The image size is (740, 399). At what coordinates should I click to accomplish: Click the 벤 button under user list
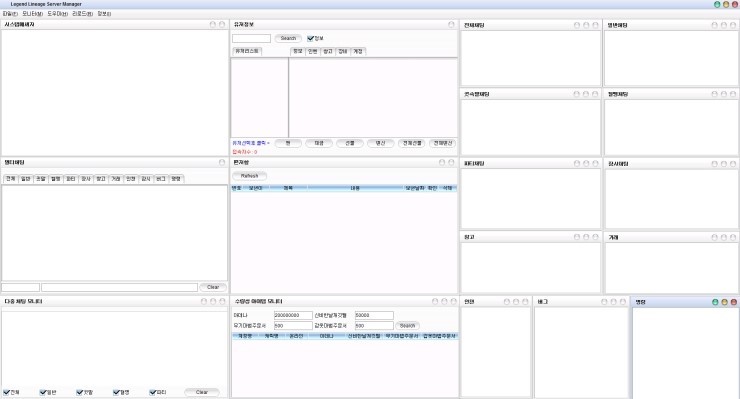pos(288,143)
